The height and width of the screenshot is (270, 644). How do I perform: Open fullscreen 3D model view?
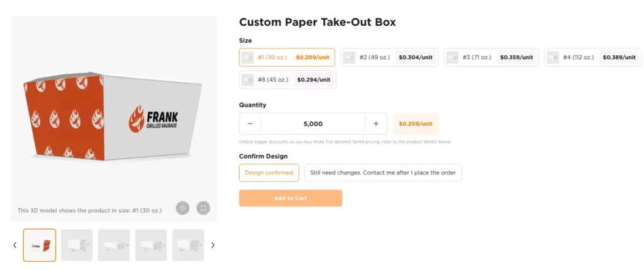(x=203, y=208)
